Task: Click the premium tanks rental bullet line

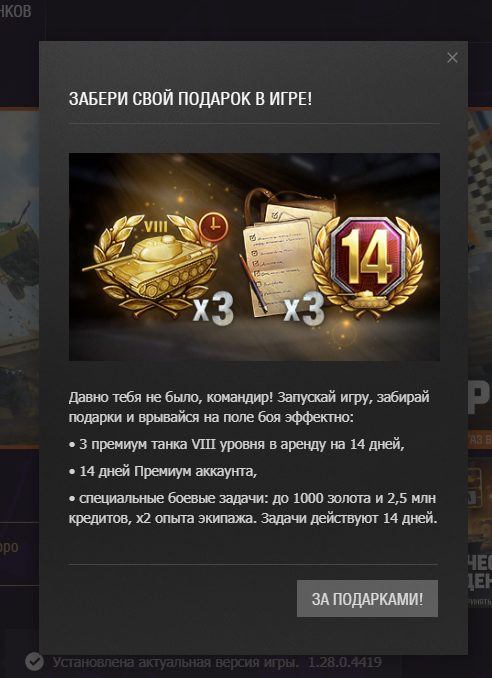Action: (x=236, y=445)
